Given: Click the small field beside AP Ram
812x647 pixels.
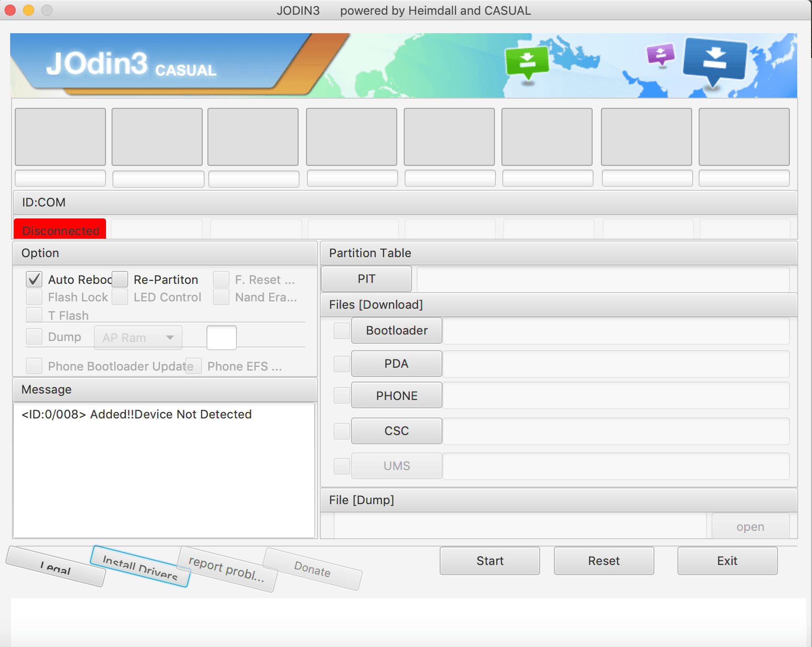Looking at the screenshot, I should (222, 338).
